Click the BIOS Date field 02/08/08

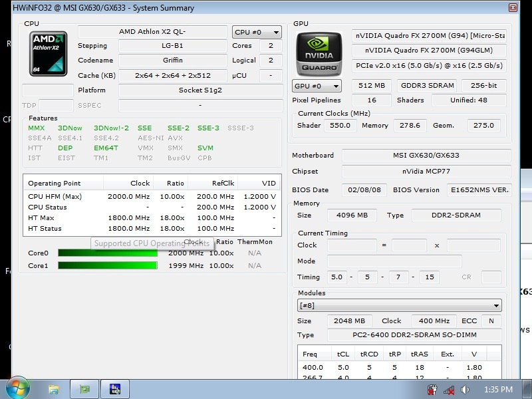click(x=364, y=190)
